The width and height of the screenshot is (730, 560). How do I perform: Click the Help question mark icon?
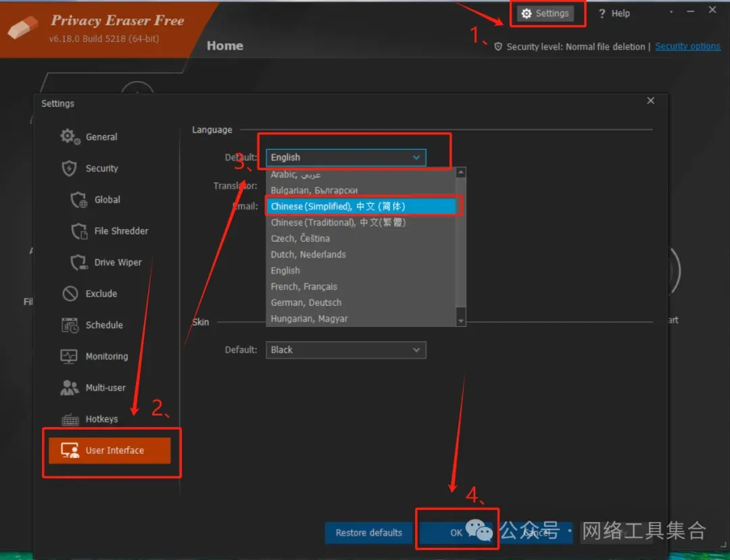click(x=602, y=14)
